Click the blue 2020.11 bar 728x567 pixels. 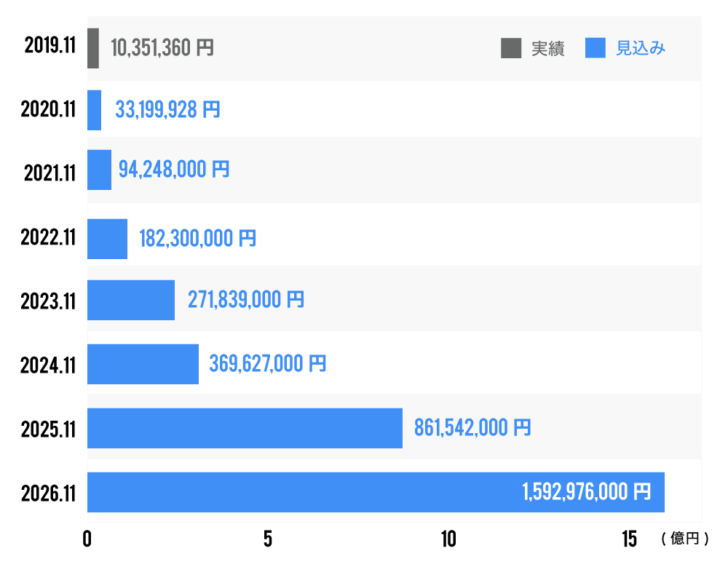(x=94, y=110)
